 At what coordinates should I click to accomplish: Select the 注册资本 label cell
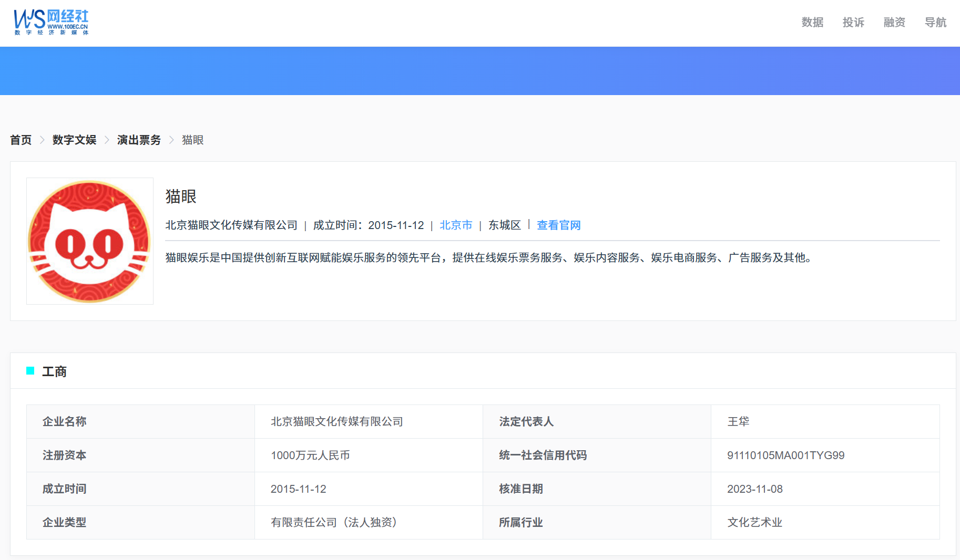140,455
